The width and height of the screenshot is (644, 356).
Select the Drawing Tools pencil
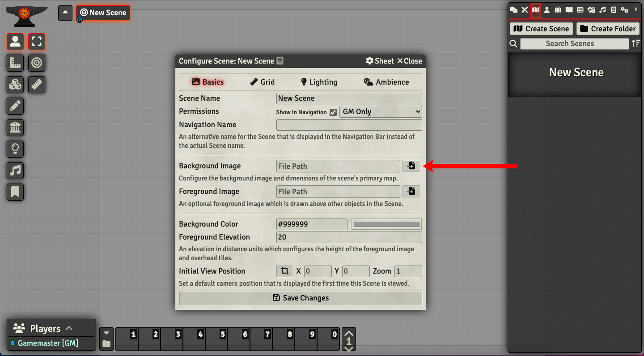click(15, 106)
